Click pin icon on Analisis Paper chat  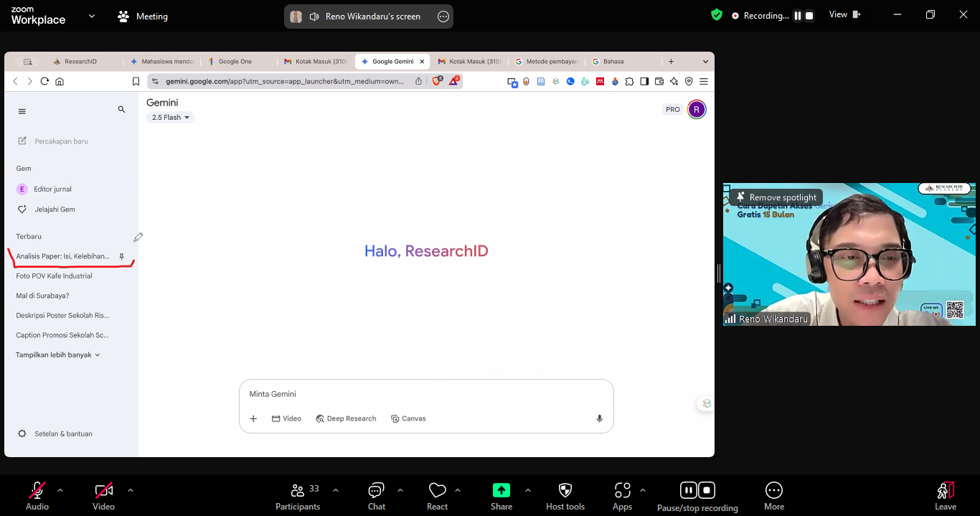[121, 256]
